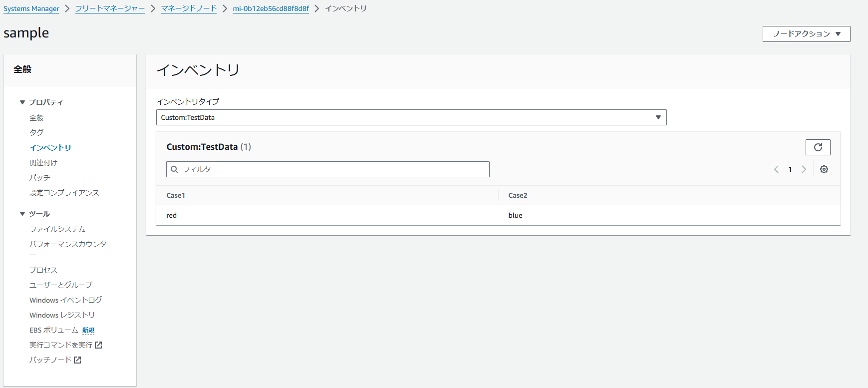Image resolution: width=868 pixels, height=388 pixels.
Task: Click the search magnifier icon in filter
Action: [x=174, y=169]
